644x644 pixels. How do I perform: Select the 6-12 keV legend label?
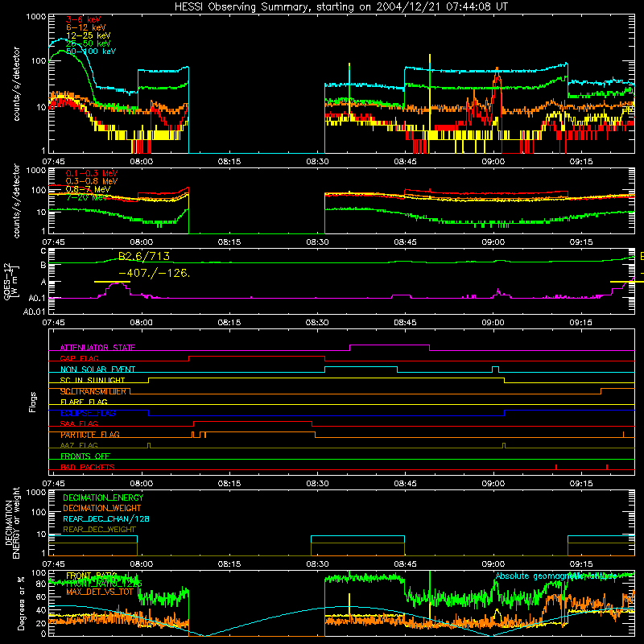(x=85, y=27)
